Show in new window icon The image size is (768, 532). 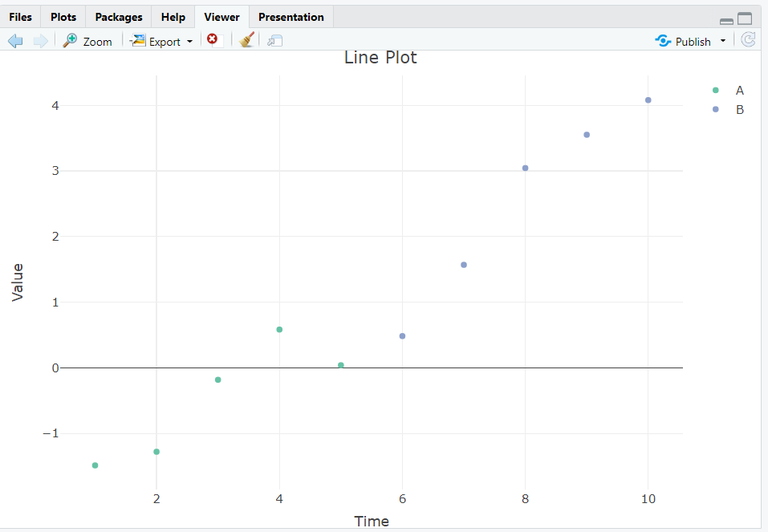coord(275,41)
